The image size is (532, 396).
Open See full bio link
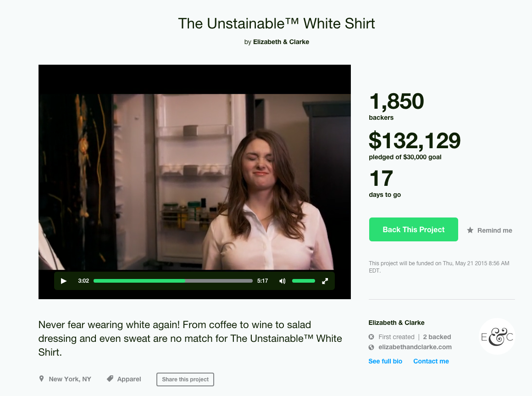[385, 361]
